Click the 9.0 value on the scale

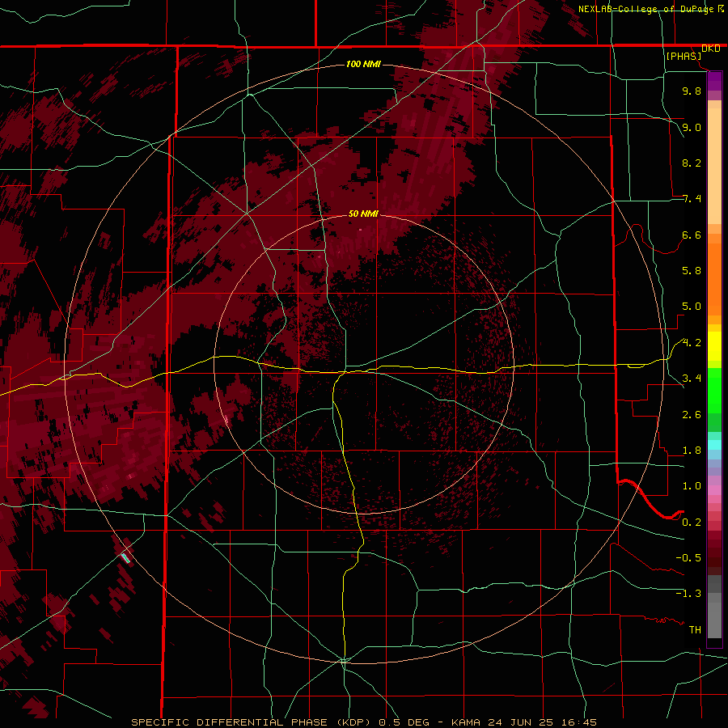pos(692,127)
